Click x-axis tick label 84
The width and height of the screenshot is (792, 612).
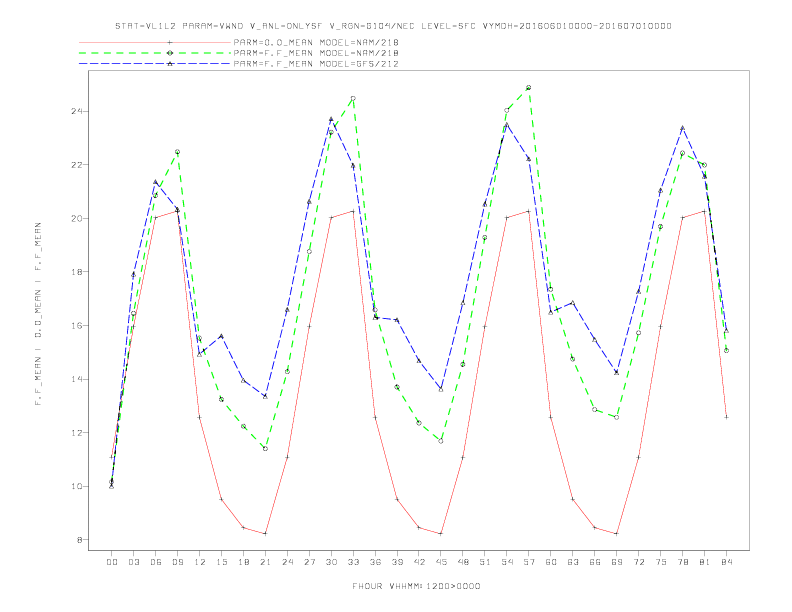click(x=726, y=562)
